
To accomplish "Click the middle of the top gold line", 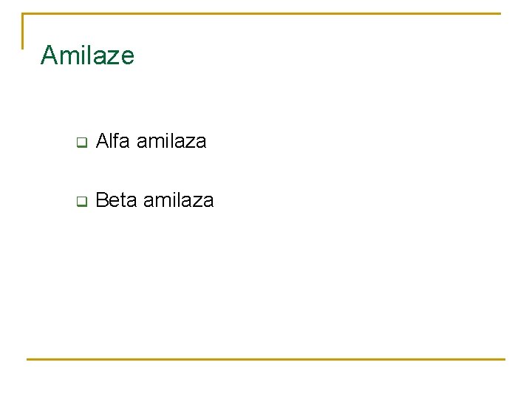I will pyautogui.click(x=262, y=13).
